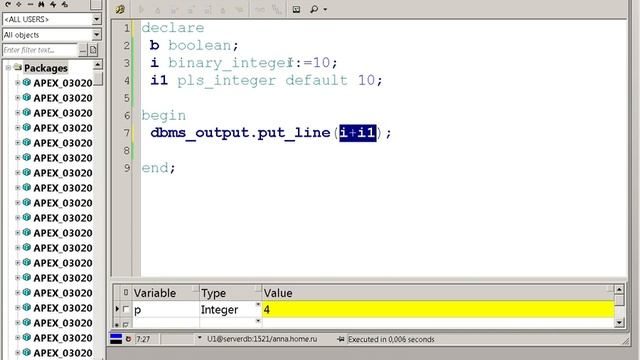This screenshot has height=360, width=640.
Task: Click the minus icon in object browser toolbar
Action: point(30,4)
